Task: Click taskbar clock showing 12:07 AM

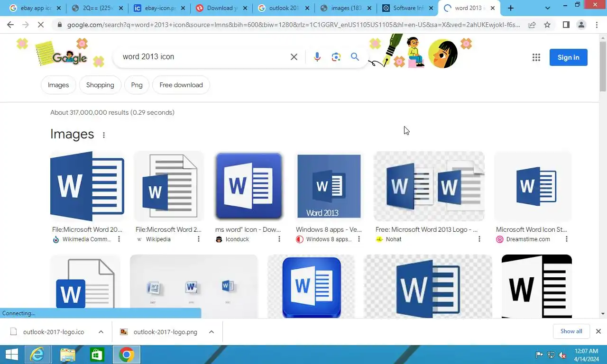Action: 586,355
